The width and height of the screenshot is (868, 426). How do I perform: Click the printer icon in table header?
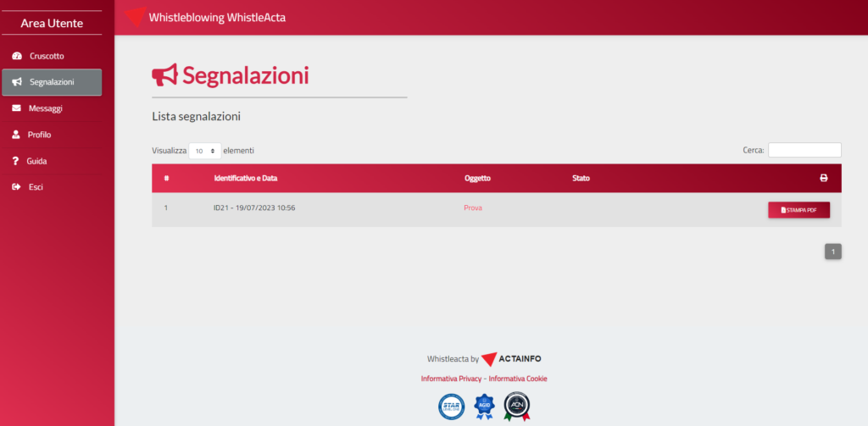823,178
